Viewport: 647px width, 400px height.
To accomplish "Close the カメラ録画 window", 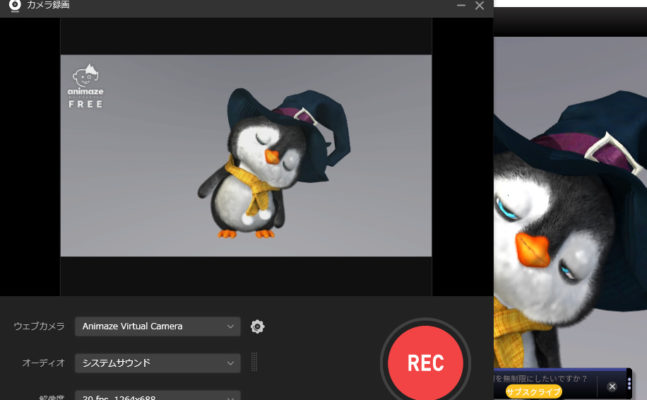I will coord(479,5).
